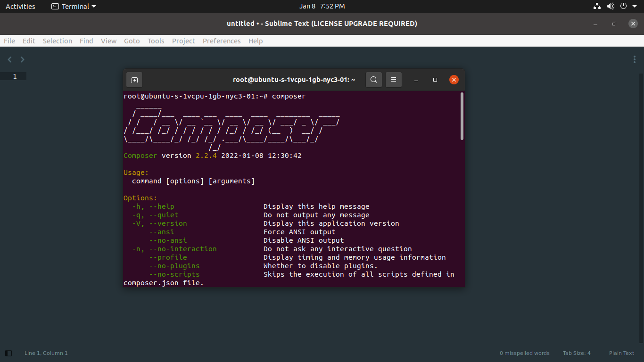Click the power icon in the top bar

point(623,6)
